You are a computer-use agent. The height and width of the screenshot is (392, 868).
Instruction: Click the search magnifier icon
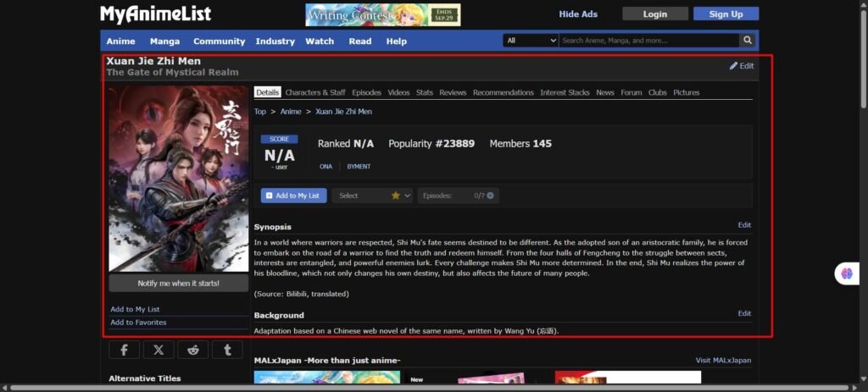point(748,41)
